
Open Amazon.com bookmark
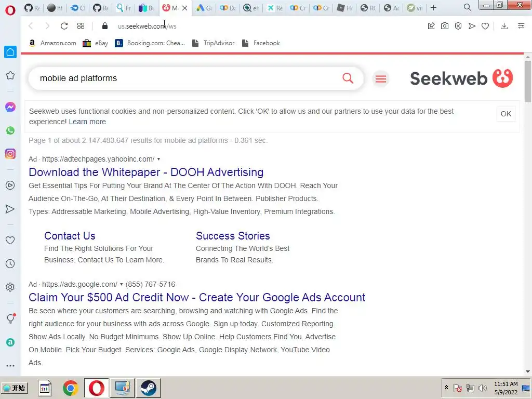tap(52, 43)
